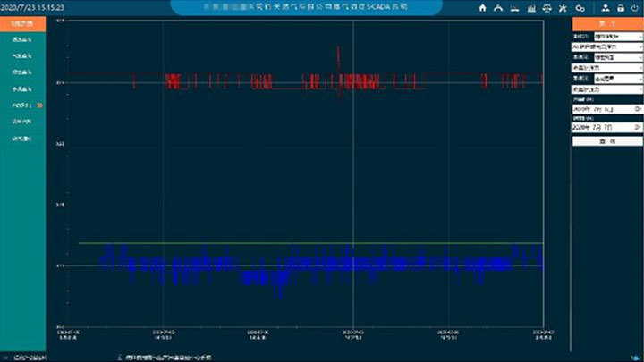Click the date-time text in the top-left corner
This screenshot has width=644, height=362.
pyautogui.click(x=32, y=7)
